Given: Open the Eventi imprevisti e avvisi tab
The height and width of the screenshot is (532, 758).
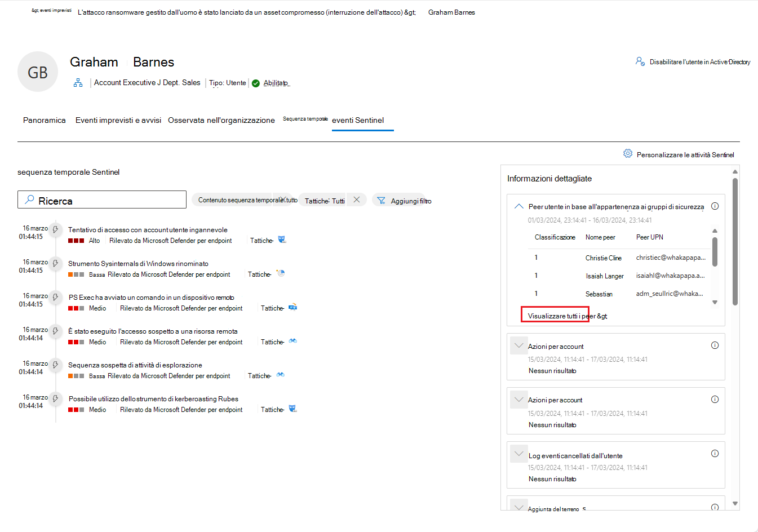Looking at the screenshot, I should [118, 120].
